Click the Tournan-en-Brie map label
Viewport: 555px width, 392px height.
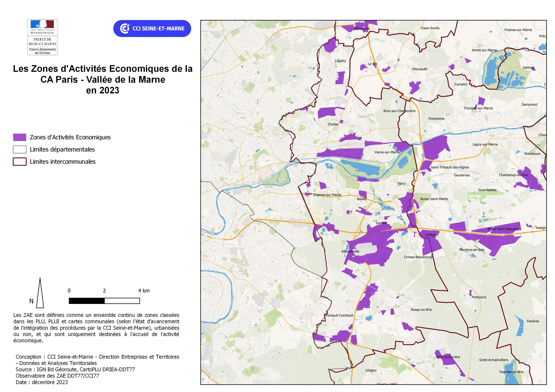coord(511,372)
